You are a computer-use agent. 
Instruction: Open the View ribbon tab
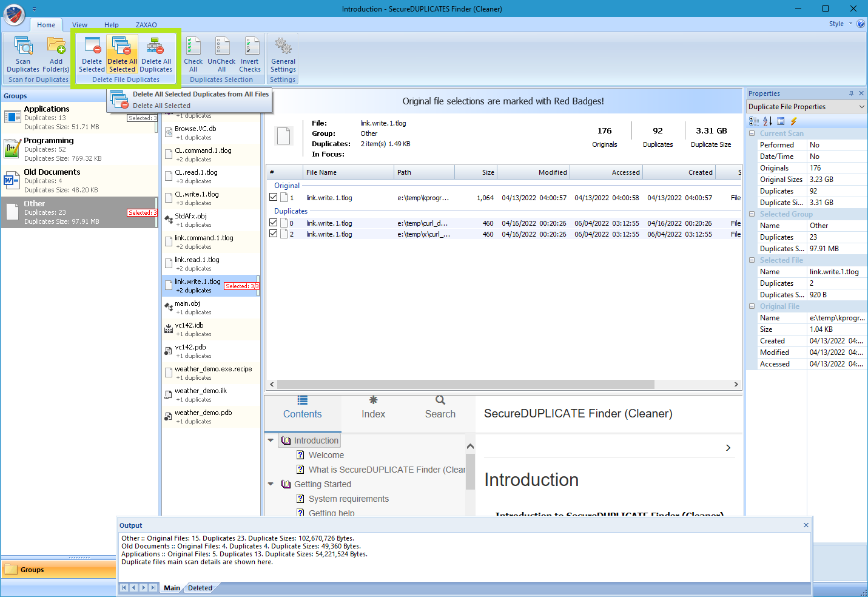80,25
